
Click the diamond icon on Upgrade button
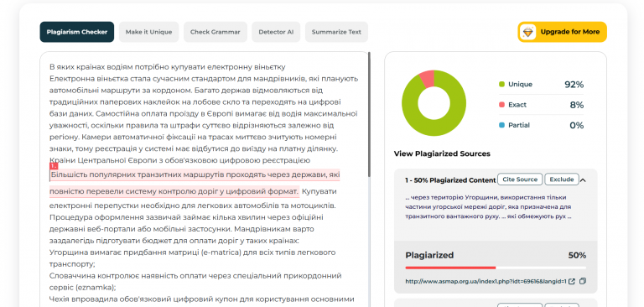pos(528,32)
